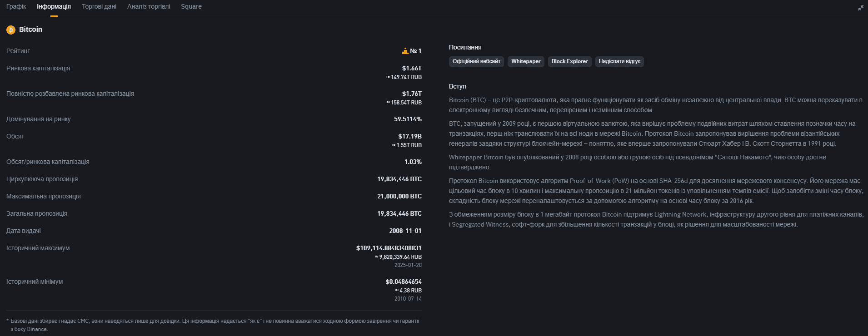
Task: Click the Ринкова капіталізація label
Action: click(38, 68)
